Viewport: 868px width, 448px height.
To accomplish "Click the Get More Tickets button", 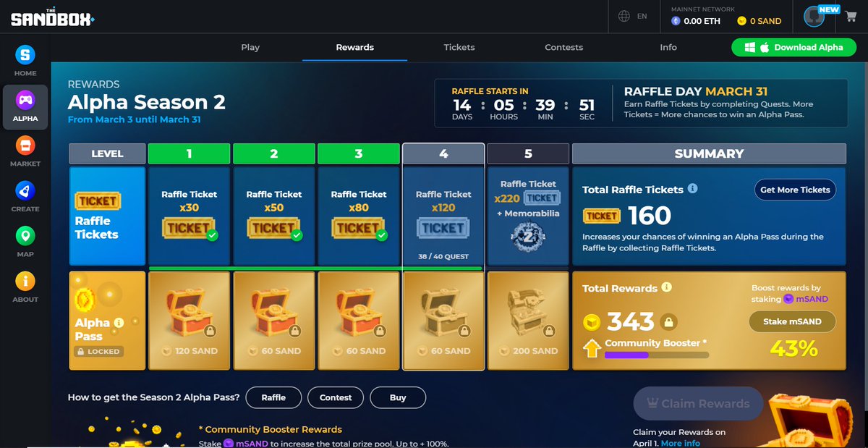I will point(794,190).
